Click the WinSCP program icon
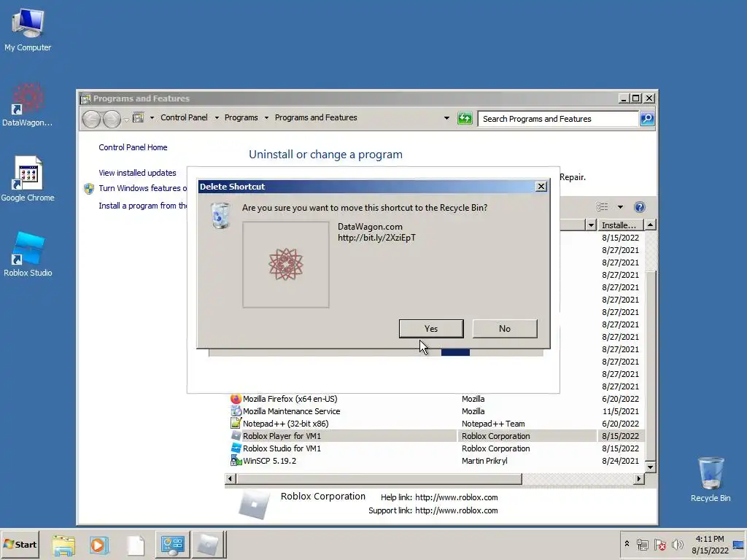 [236, 461]
